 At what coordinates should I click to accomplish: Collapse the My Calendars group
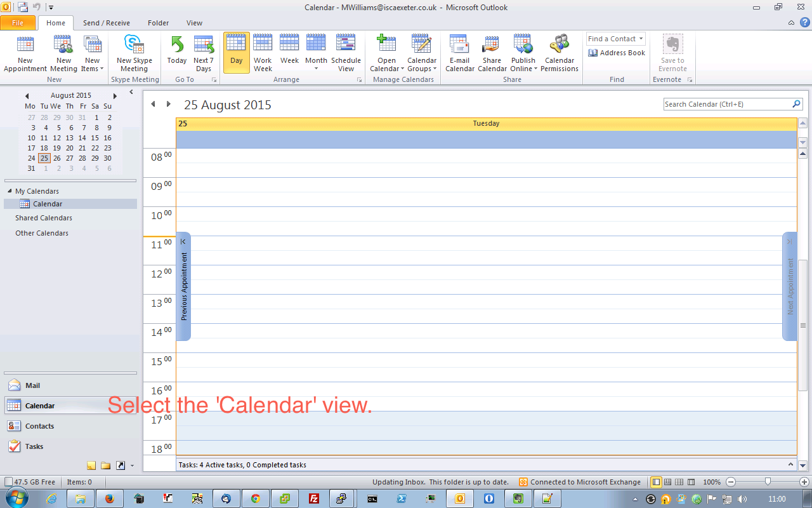pyautogui.click(x=10, y=191)
